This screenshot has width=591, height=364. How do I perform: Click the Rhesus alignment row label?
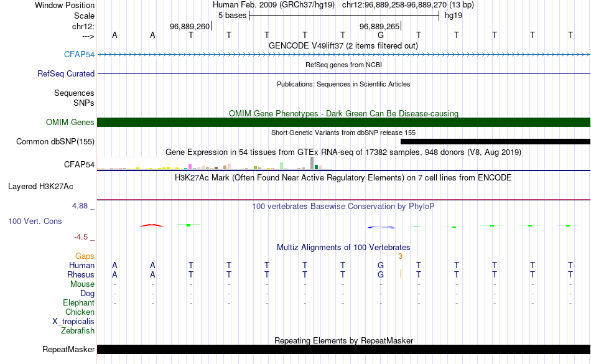pyautogui.click(x=81, y=274)
